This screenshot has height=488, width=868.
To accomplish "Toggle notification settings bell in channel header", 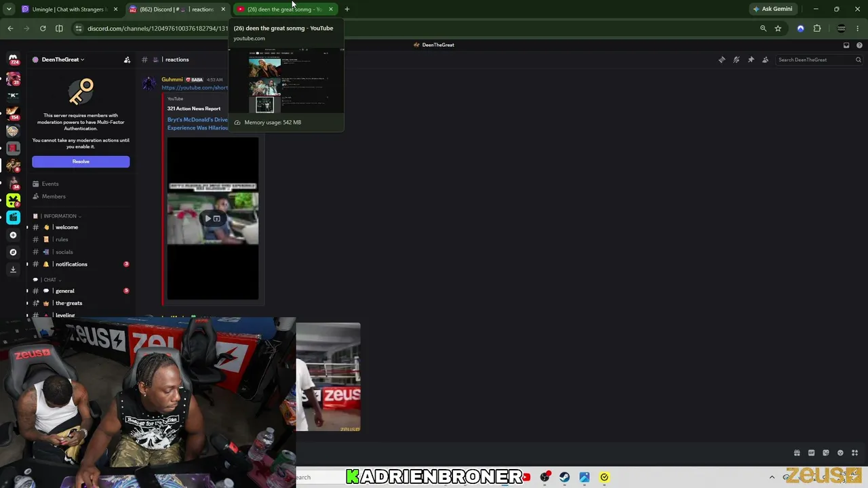I will point(736,60).
